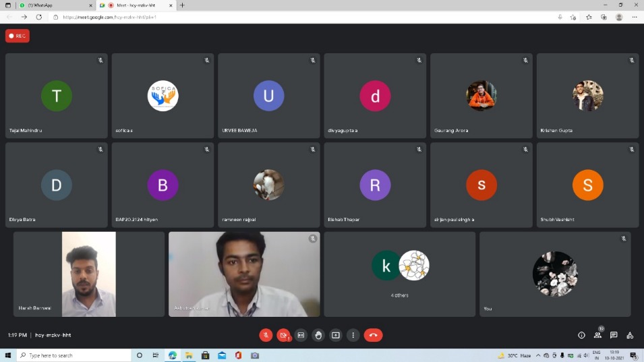Unmute the microphone in the call bar
This screenshot has width=644, height=362.
click(x=266, y=335)
